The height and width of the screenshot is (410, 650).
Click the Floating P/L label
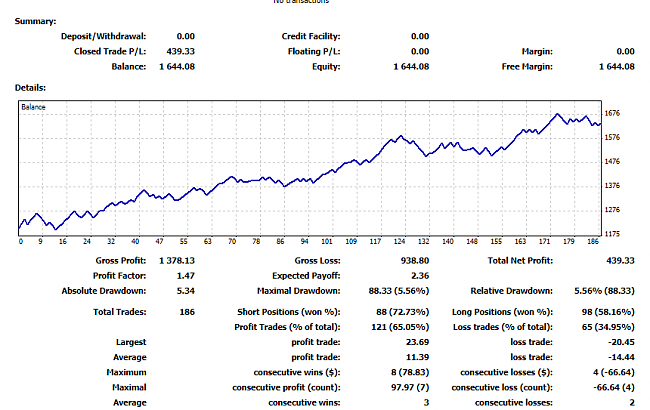tap(314, 51)
